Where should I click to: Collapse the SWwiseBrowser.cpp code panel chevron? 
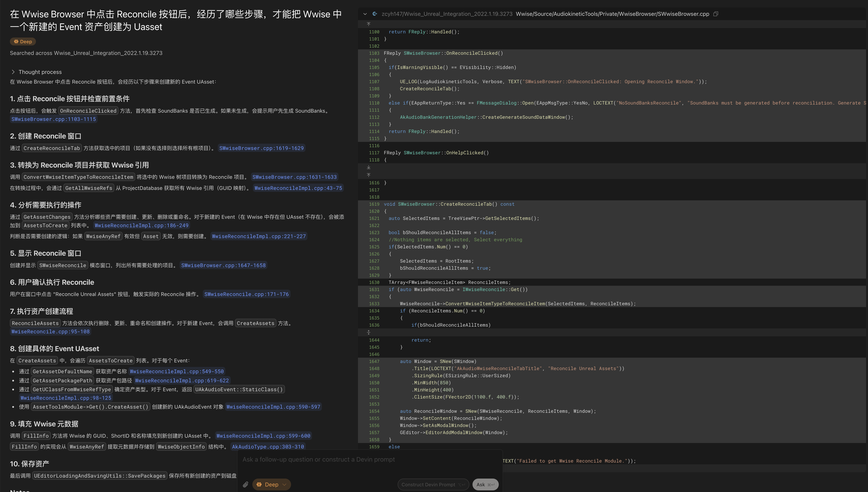click(365, 14)
